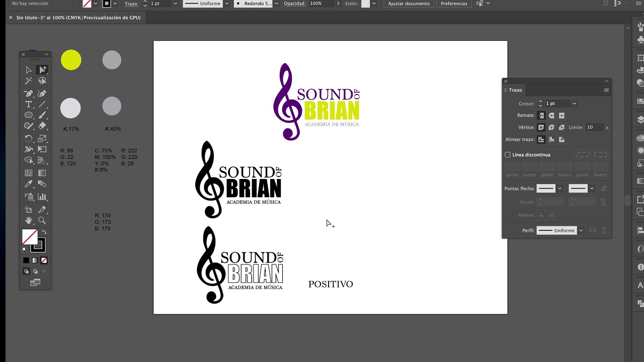Open Estilo graphic style dropdown
Image resolution: width=644 pixels, height=362 pixels.
pyautogui.click(x=374, y=4)
